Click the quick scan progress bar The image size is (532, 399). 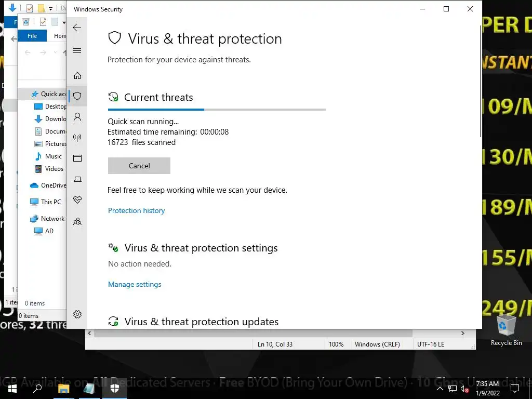pyautogui.click(x=217, y=110)
